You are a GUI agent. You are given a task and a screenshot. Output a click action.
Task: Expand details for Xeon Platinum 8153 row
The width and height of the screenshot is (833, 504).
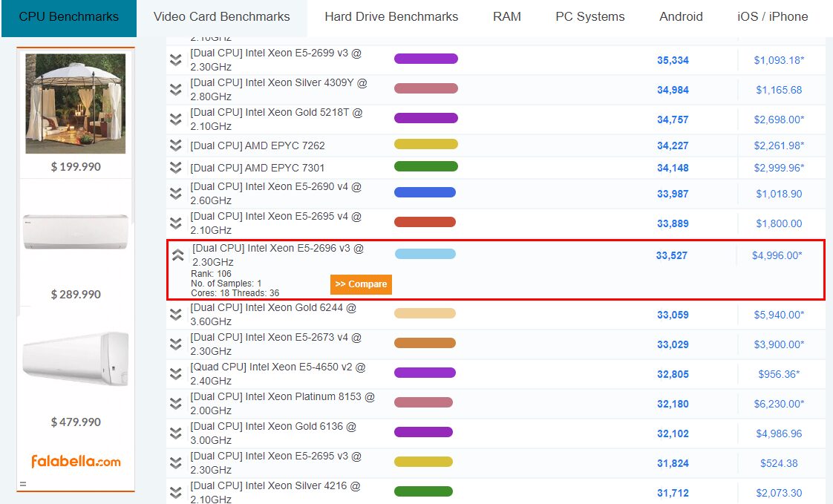[x=176, y=404]
